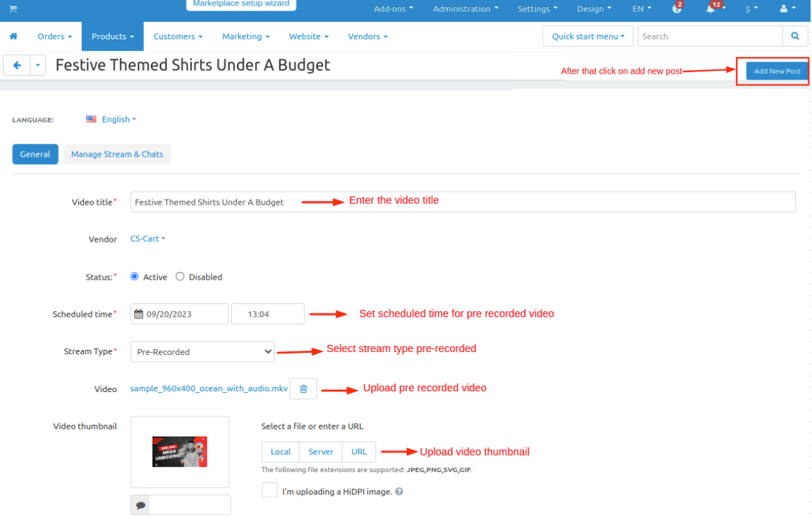The height and width of the screenshot is (518, 812).
Task: Select the Active status radio button
Action: (x=135, y=277)
